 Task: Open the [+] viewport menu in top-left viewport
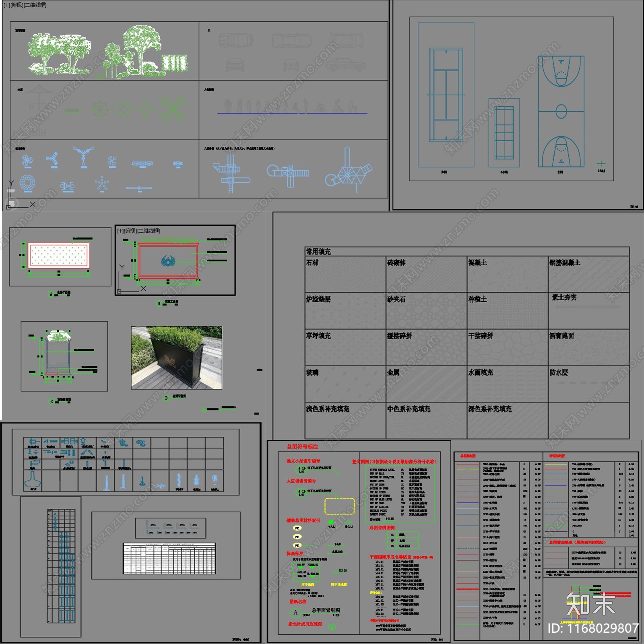(x=6, y=5)
